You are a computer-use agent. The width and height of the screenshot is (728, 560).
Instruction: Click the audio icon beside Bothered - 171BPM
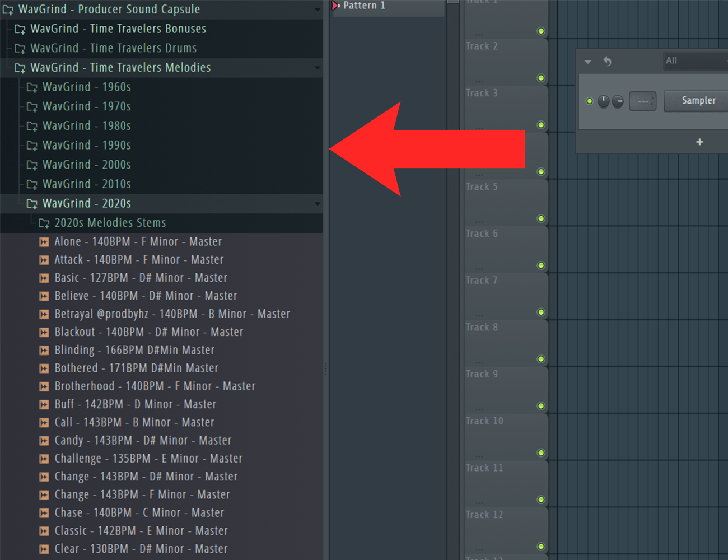tap(44, 368)
